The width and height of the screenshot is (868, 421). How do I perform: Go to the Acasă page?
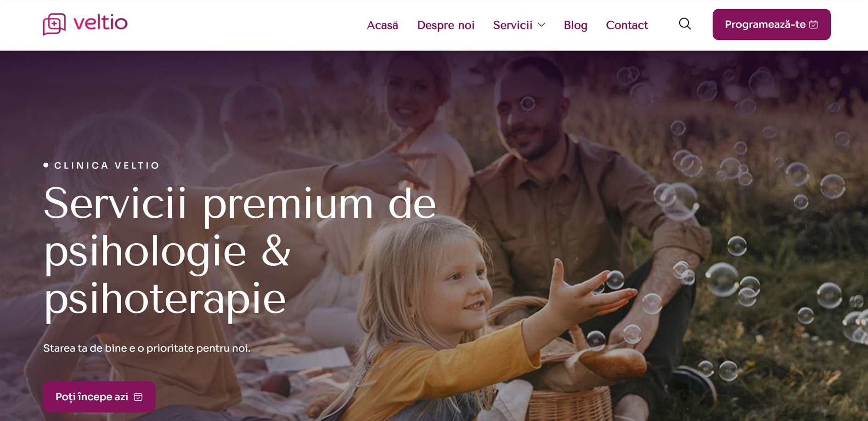click(x=382, y=25)
